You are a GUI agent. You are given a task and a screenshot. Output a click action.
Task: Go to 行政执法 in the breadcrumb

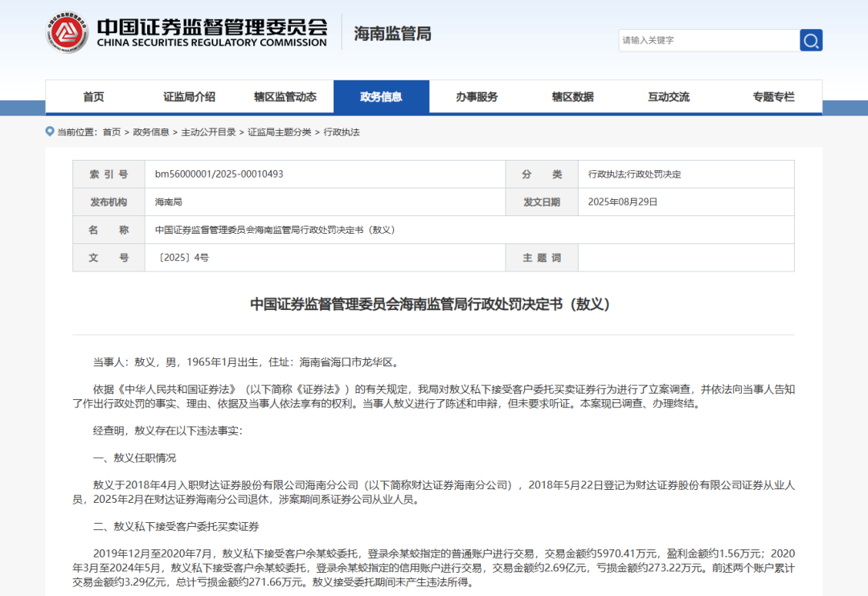coord(342,132)
